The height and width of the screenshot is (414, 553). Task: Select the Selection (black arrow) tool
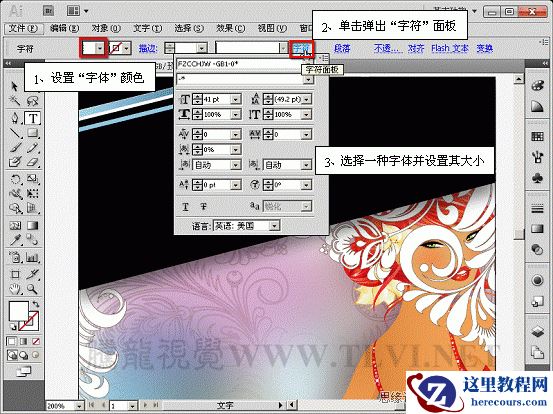click(x=14, y=86)
